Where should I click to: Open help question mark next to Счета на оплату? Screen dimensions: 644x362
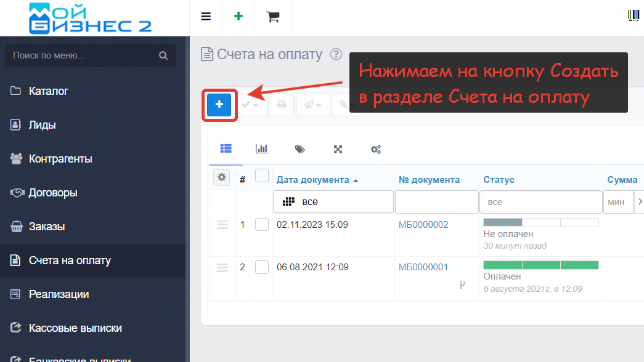coord(336,54)
